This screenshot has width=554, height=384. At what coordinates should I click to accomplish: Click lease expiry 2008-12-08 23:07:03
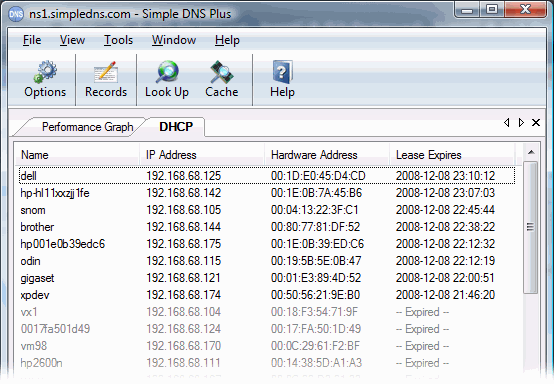click(x=445, y=193)
